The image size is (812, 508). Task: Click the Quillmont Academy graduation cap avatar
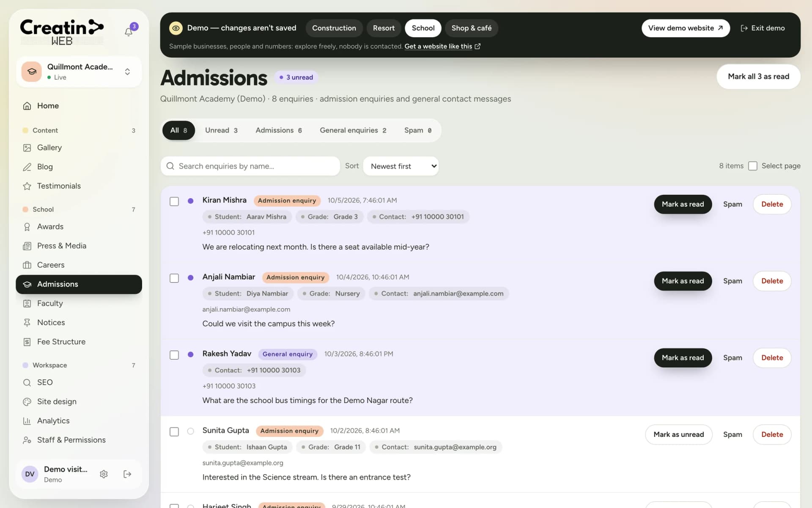click(x=32, y=72)
